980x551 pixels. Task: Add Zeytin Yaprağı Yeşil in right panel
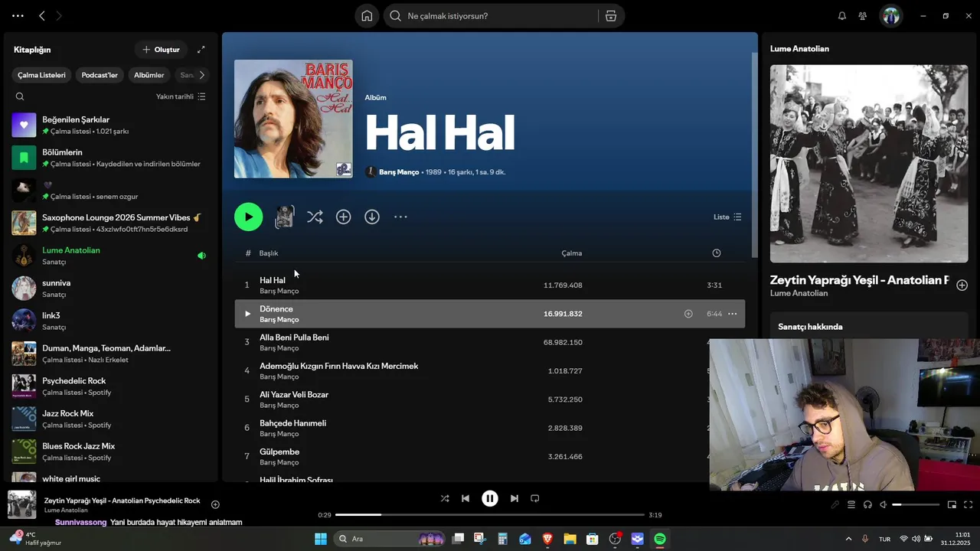pos(962,285)
